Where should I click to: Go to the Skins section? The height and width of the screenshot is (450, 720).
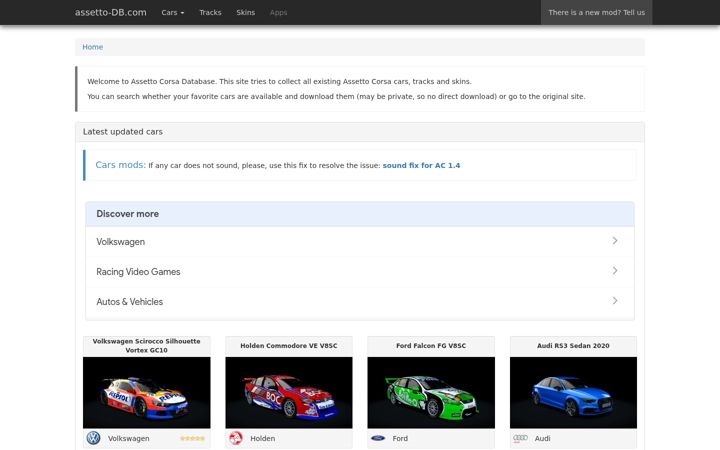tap(246, 12)
